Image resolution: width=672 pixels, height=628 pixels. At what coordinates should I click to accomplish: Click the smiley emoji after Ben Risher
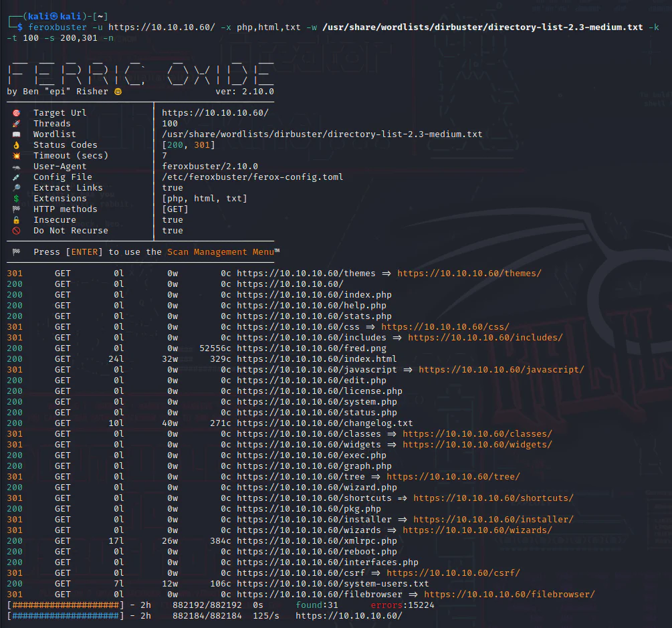point(118,92)
